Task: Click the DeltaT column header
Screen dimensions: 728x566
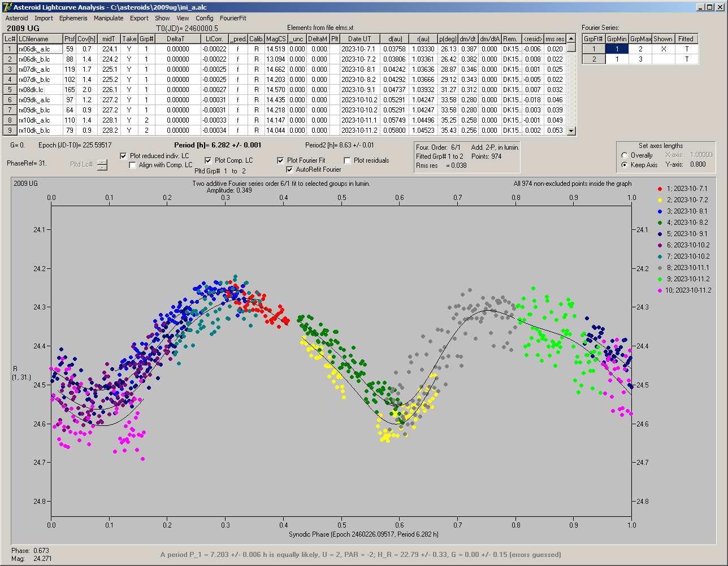Action: [x=178, y=39]
